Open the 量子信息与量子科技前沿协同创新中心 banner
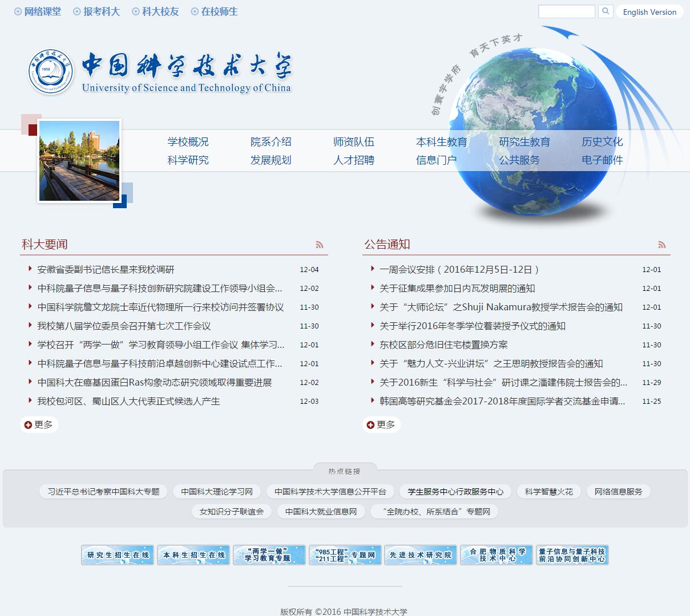The image size is (690, 616). point(572,555)
